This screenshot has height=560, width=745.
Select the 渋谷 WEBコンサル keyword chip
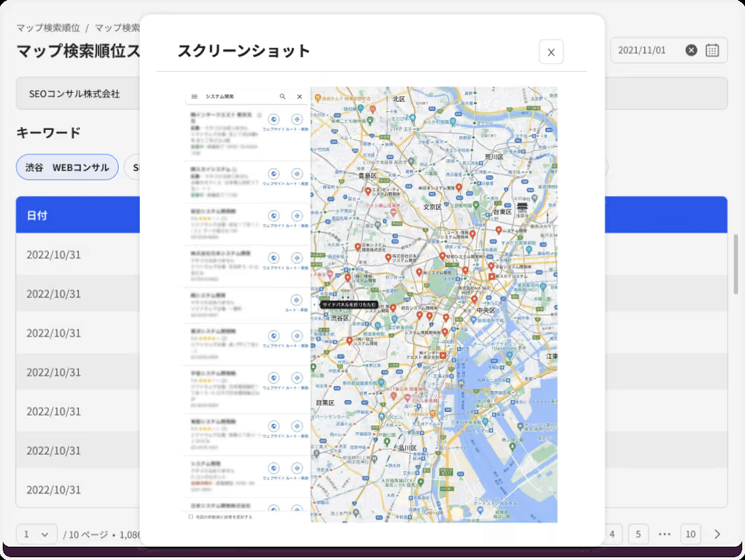[x=67, y=167]
